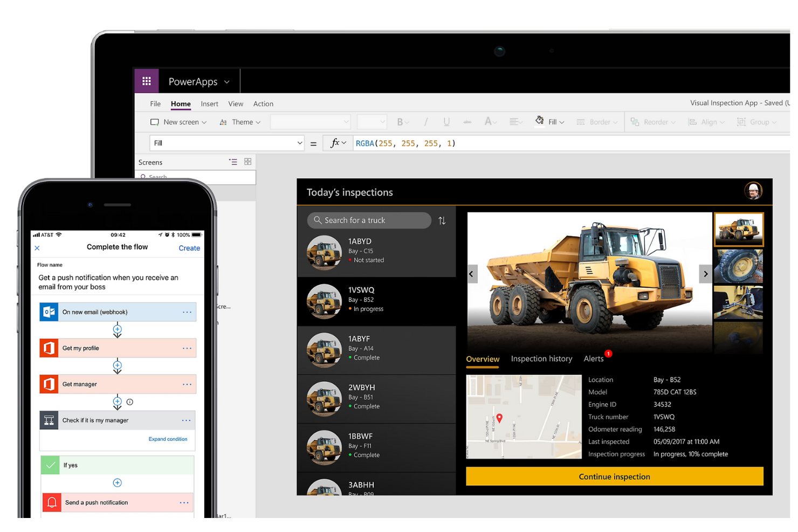This screenshot has height=532, width=798.
Task: Expand the PowerApps title dropdown chevron
Action: click(x=227, y=82)
